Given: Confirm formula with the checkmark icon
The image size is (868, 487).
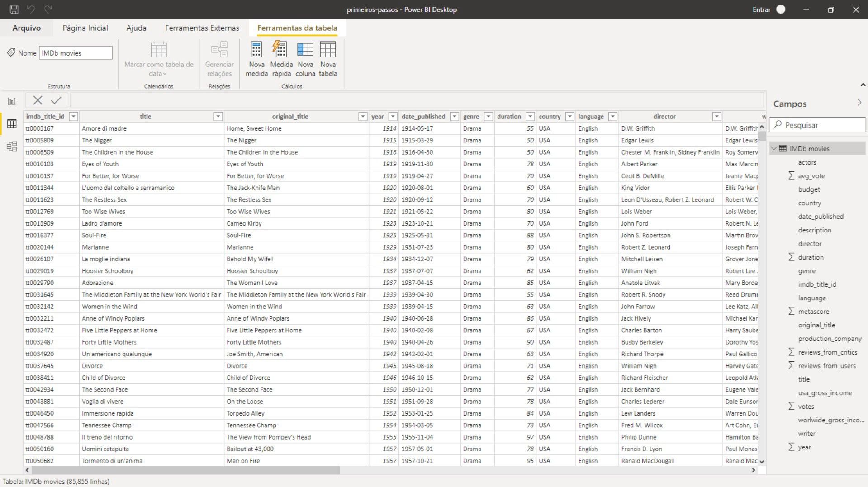Looking at the screenshot, I should [57, 100].
